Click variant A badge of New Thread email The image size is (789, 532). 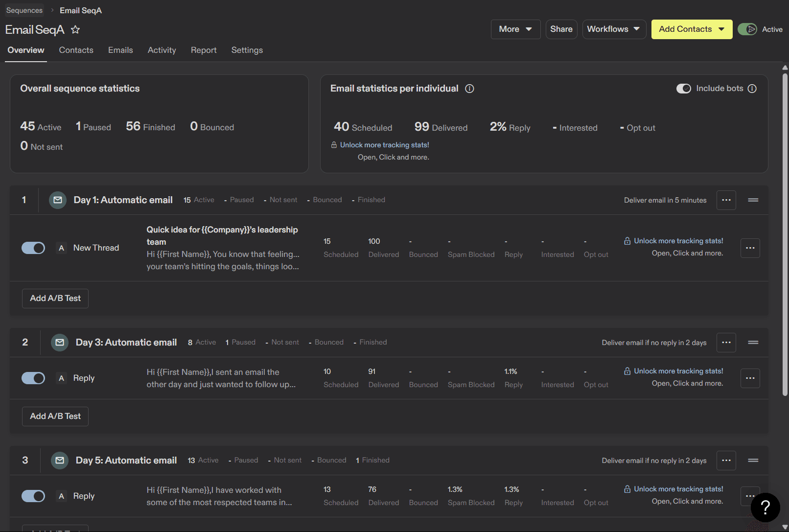[x=61, y=248]
